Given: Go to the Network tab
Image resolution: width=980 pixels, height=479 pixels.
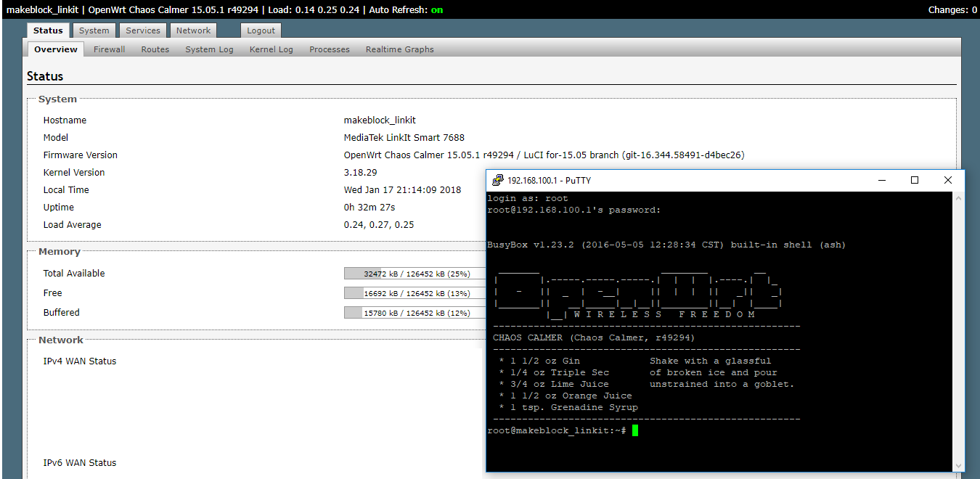Looking at the screenshot, I should pos(193,30).
